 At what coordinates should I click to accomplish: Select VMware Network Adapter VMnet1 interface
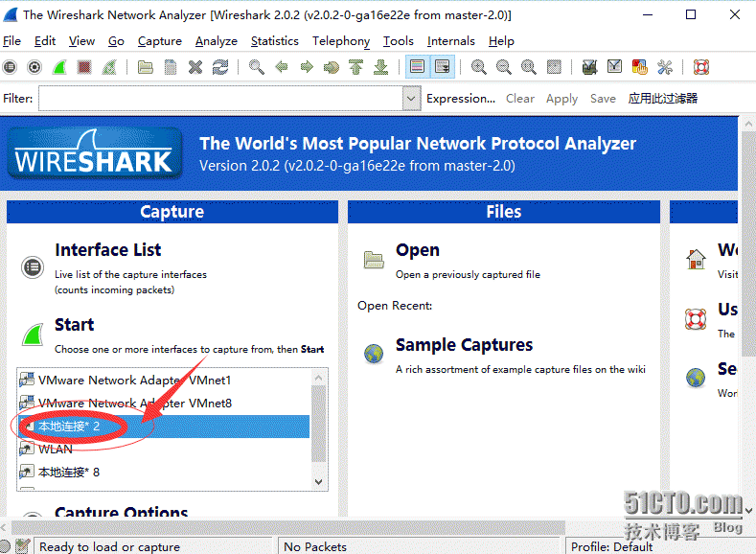[x=164, y=380]
